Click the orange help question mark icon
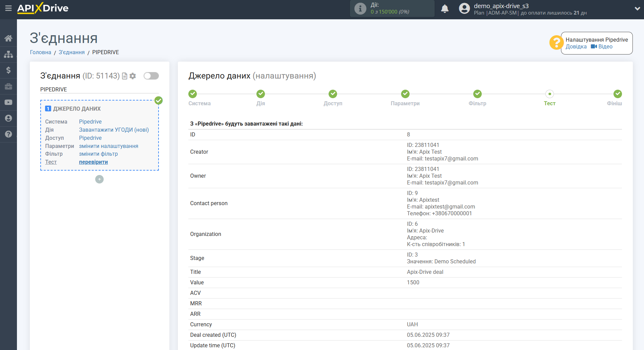The height and width of the screenshot is (350, 644). [556, 43]
